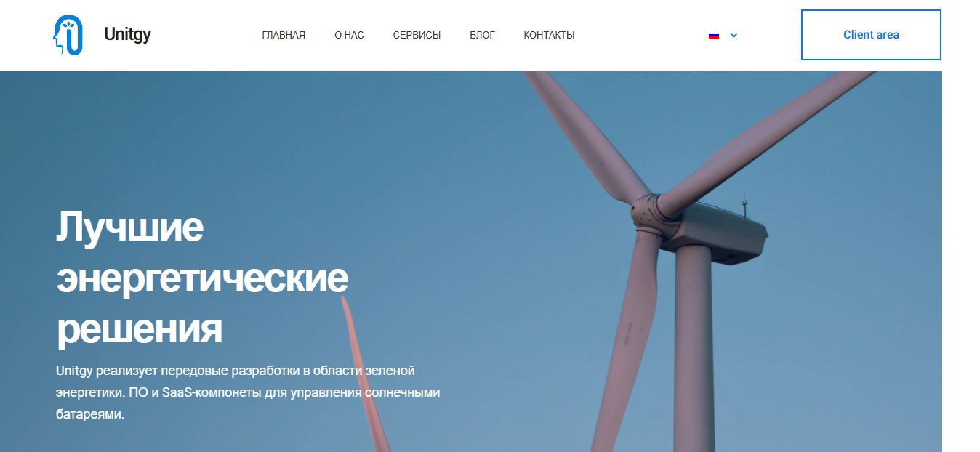Expand the language selector chevron
Screen dimensions: 980x452
click(734, 36)
